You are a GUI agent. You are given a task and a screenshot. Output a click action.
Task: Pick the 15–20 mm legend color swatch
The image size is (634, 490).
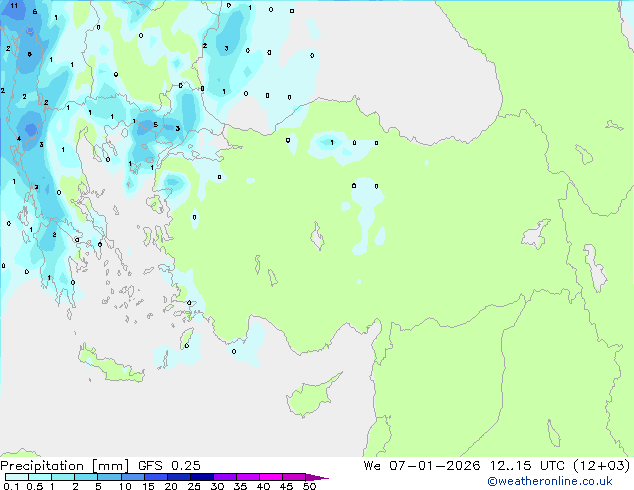(x=156, y=477)
